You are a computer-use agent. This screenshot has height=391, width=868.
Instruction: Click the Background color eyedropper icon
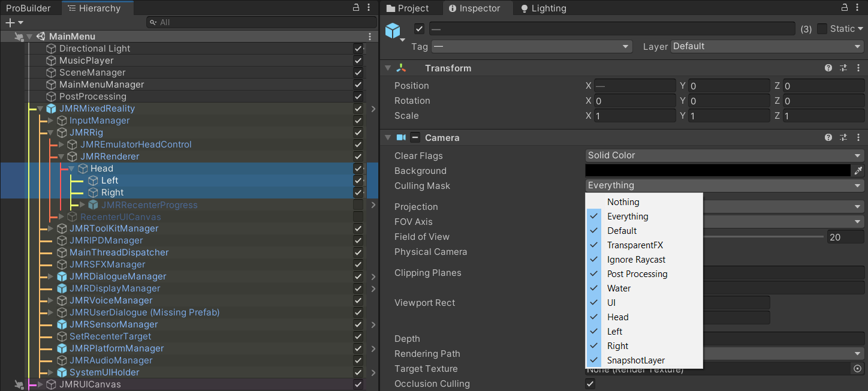click(x=858, y=171)
